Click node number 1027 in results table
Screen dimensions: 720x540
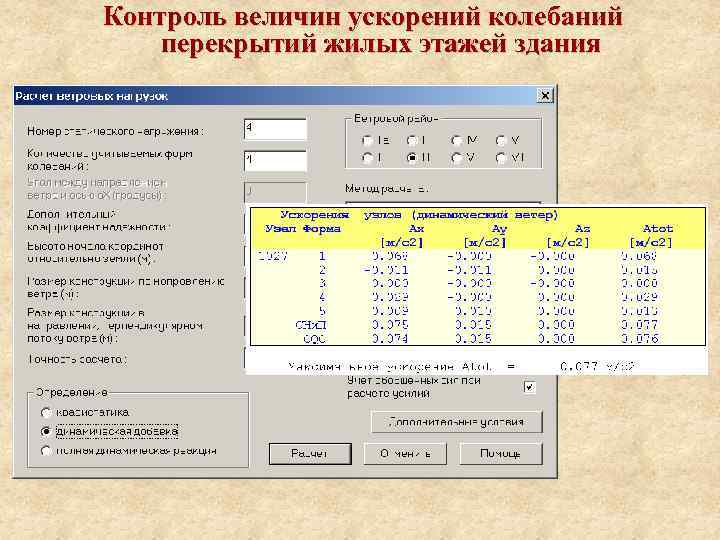[273, 256]
